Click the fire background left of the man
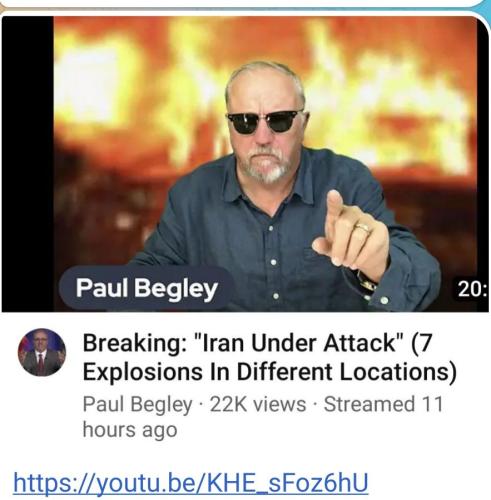491x500 pixels. [133, 100]
